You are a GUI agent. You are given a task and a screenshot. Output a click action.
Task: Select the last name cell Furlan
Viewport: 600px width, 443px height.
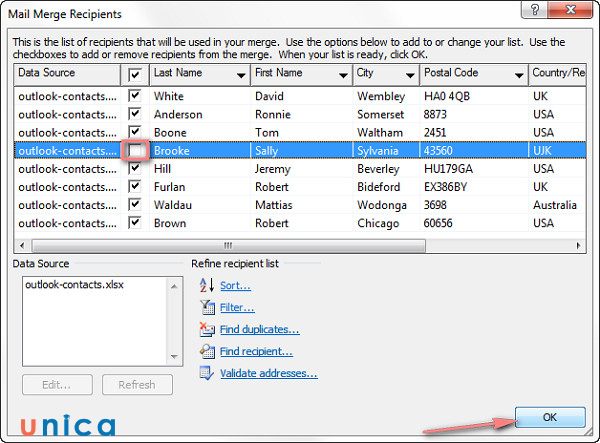click(170, 187)
